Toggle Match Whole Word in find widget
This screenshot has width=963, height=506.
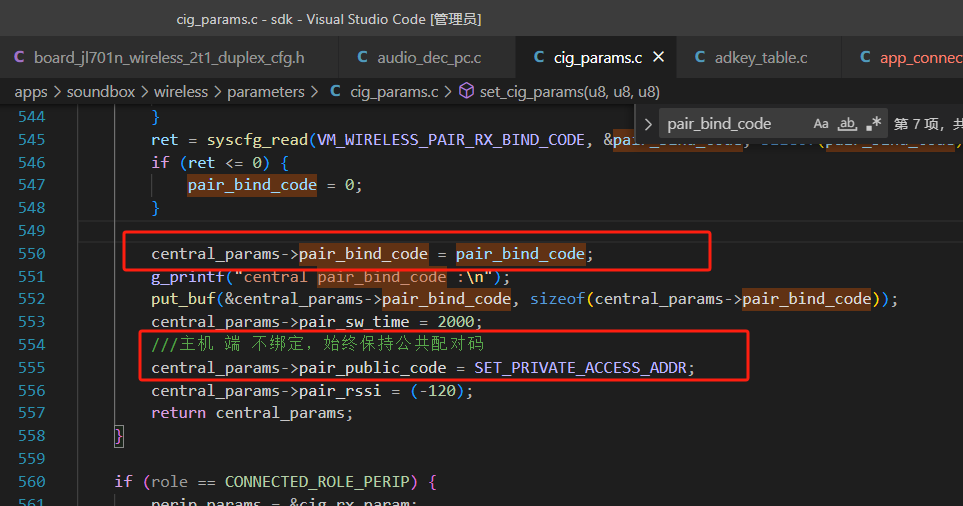click(x=848, y=124)
